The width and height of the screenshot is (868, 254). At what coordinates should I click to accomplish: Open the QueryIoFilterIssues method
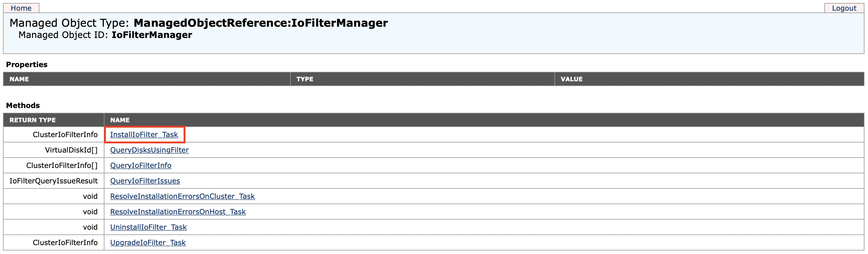coord(145,181)
